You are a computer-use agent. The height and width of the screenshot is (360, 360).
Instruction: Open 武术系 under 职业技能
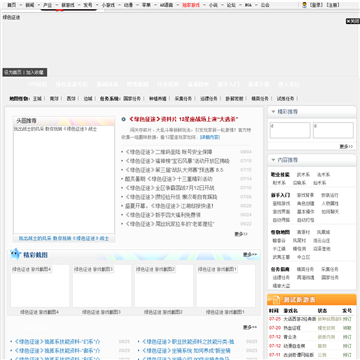point(303,174)
